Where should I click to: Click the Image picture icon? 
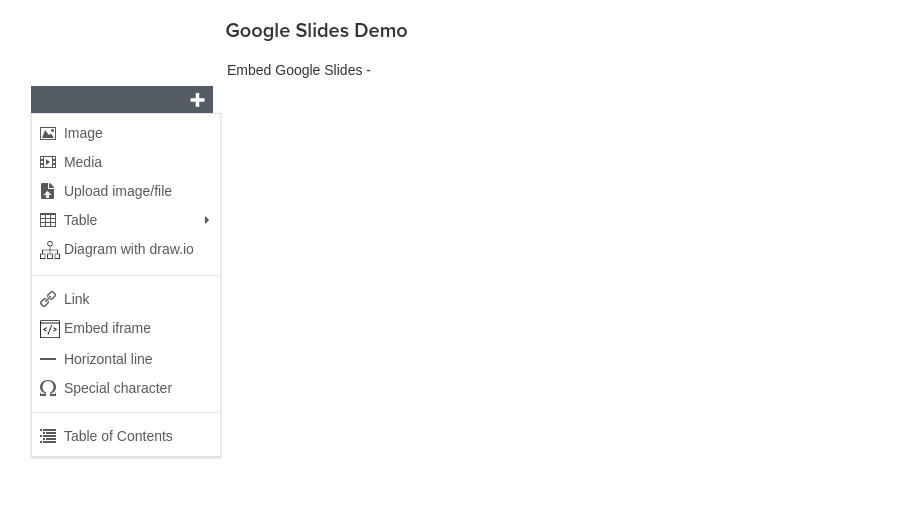tap(48, 134)
